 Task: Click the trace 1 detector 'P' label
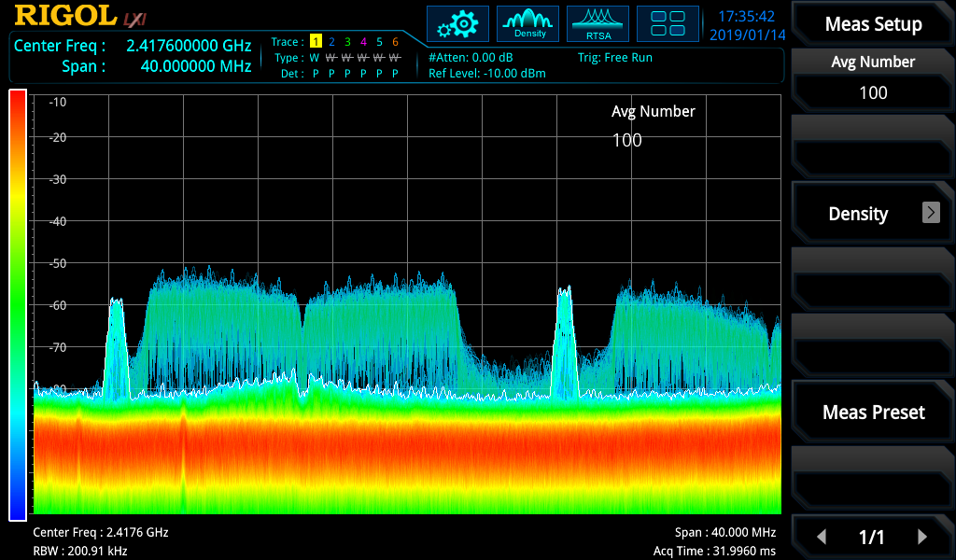[x=316, y=74]
